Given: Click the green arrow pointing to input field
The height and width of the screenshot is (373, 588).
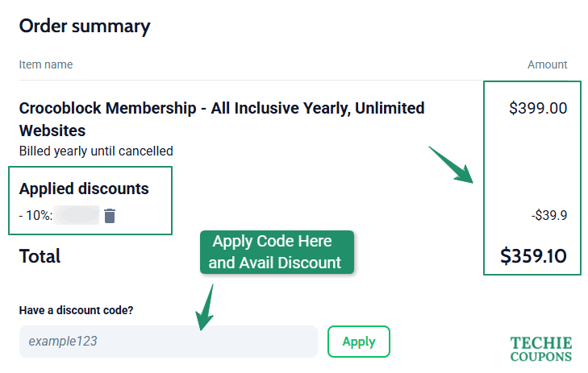Looking at the screenshot, I should click(206, 308).
